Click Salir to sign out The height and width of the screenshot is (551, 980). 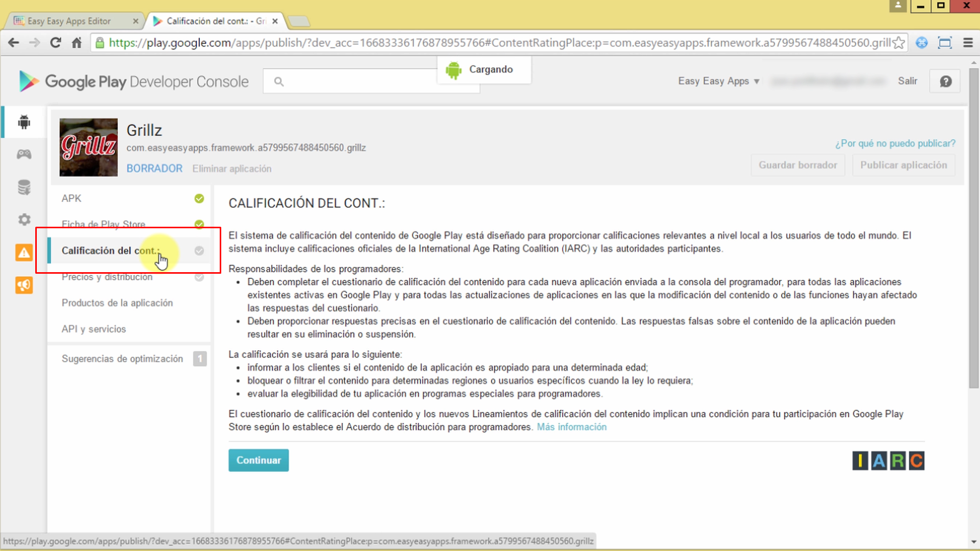pyautogui.click(x=907, y=81)
